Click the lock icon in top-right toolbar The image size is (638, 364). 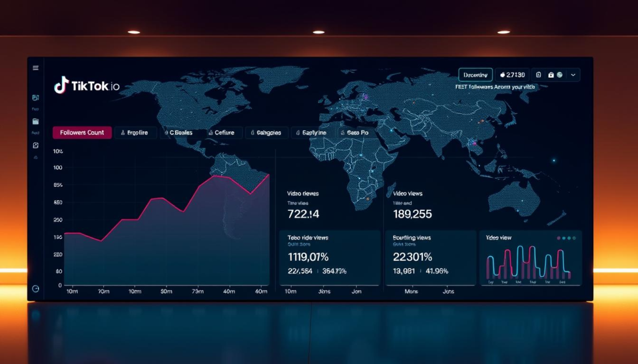551,75
